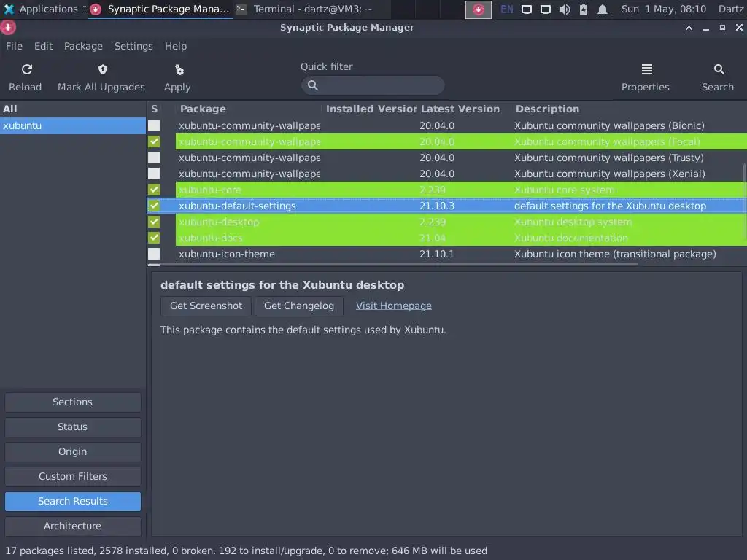The image size is (747, 560).
Task: Open the battery power tray icon
Action: 584,9
